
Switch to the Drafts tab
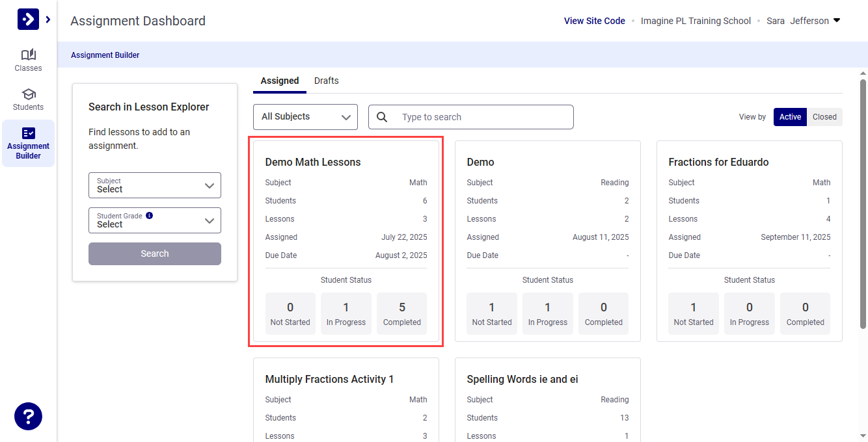pos(326,81)
